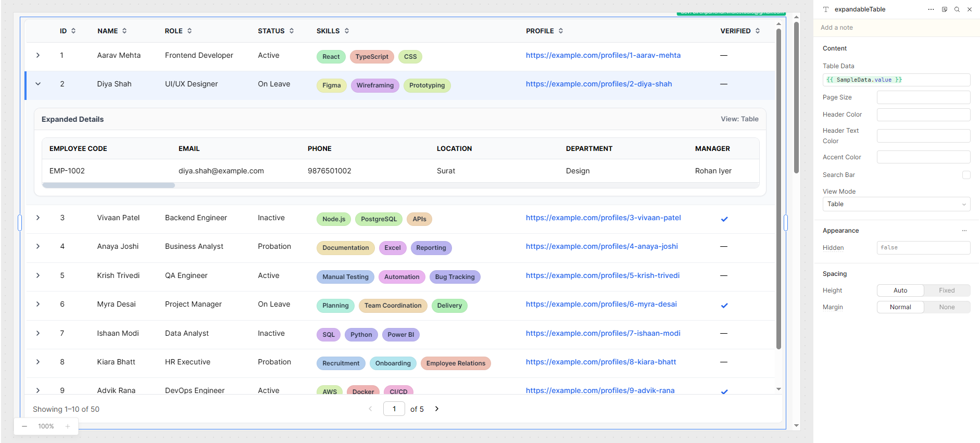The width and height of the screenshot is (980, 443).
Task: Set Height to Auto
Action: click(900, 290)
